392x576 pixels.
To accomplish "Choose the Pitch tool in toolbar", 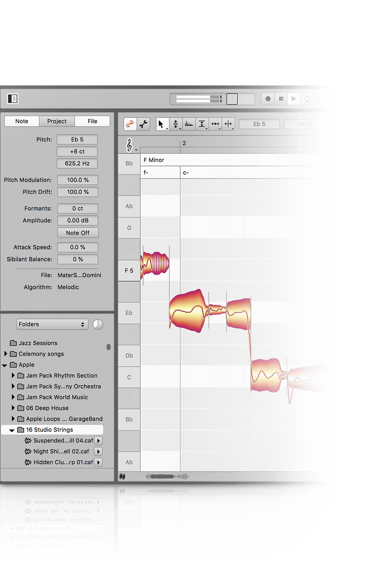I will [175, 124].
